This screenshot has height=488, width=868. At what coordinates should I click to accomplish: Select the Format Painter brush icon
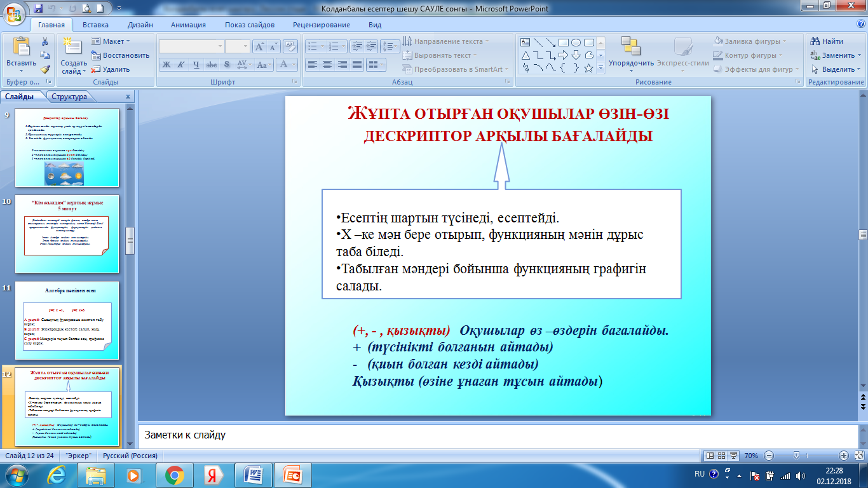(x=45, y=69)
